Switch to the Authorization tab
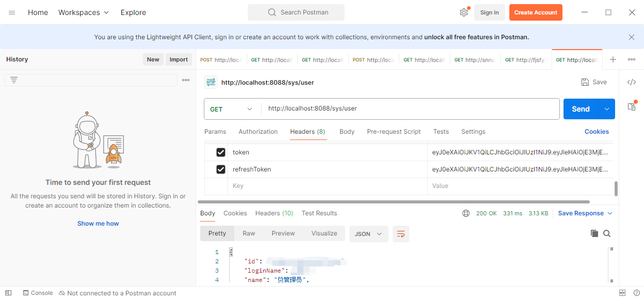This screenshot has width=644, height=299. 258,132
